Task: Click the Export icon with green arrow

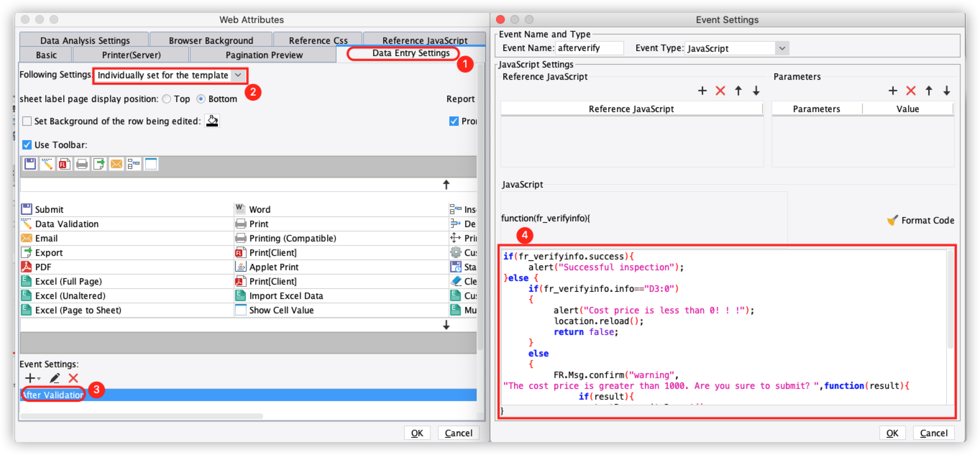Action: pos(99,164)
